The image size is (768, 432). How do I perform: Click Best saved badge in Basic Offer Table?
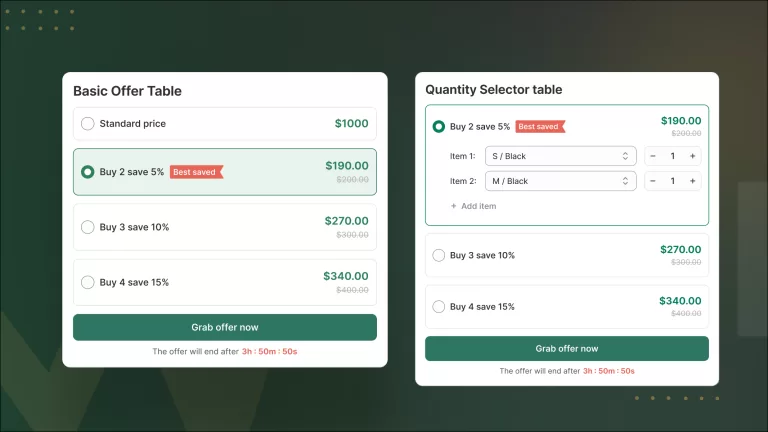(196, 172)
